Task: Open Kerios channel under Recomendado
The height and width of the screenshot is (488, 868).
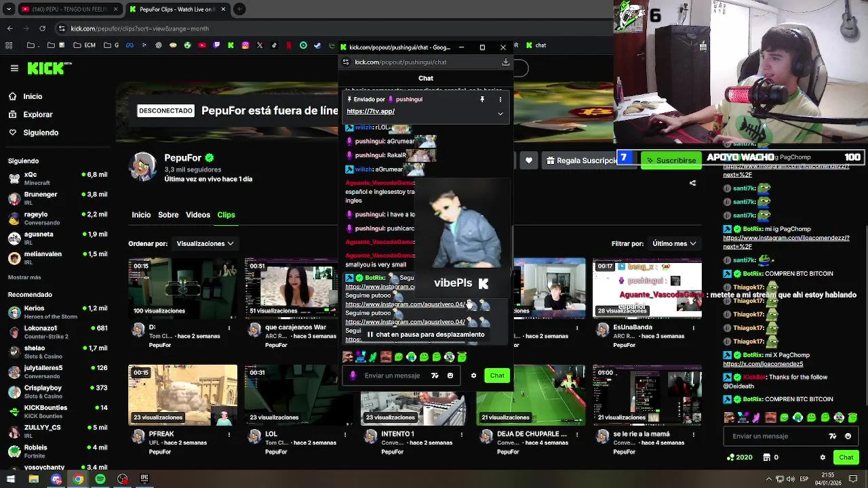Action: point(58,312)
